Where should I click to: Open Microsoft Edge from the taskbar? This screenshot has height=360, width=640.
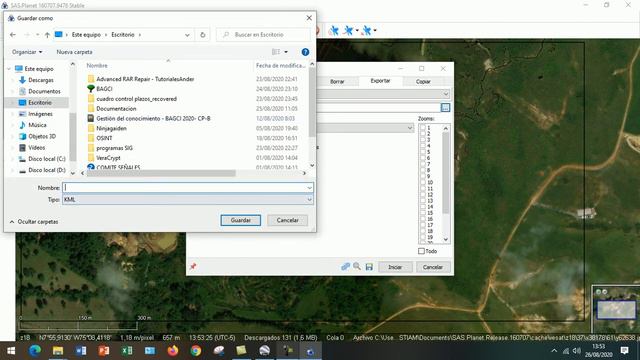point(35,351)
